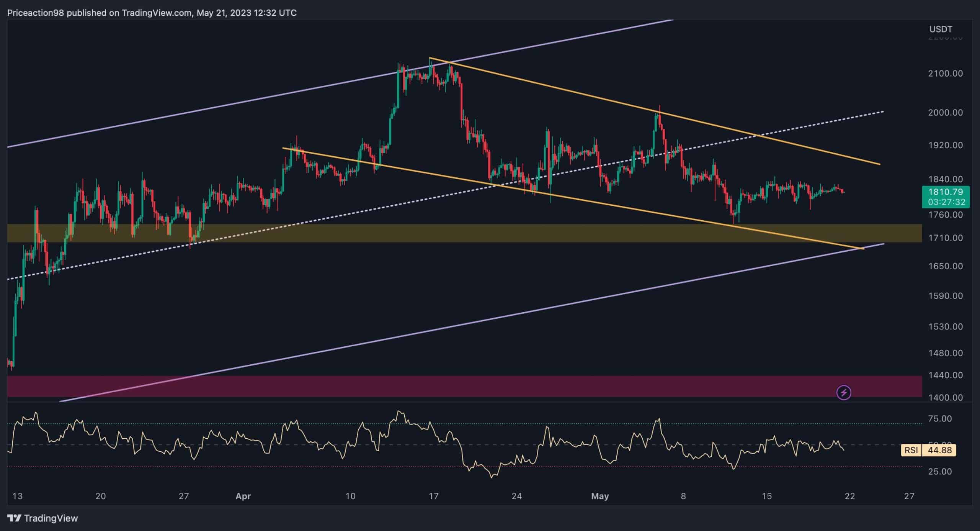Click the current price label 1810.79
Image resolution: width=980 pixels, height=531 pixels.
click(945, 192)
